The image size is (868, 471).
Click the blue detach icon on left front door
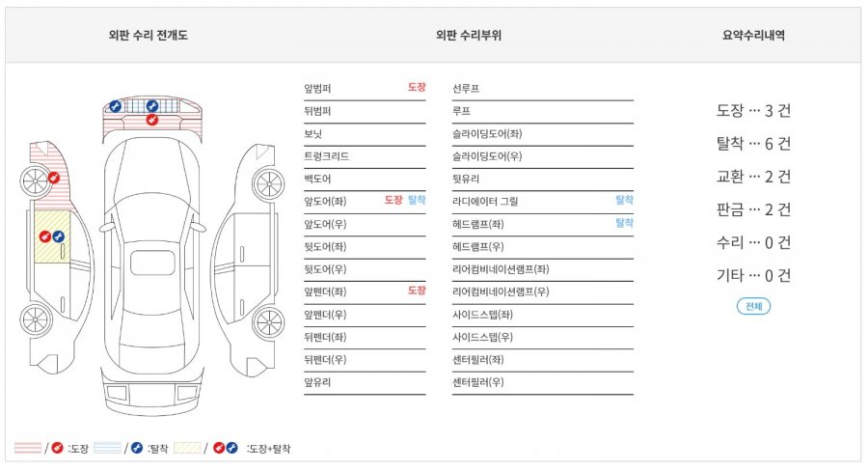pyautogui.click(x=58, y=236)
